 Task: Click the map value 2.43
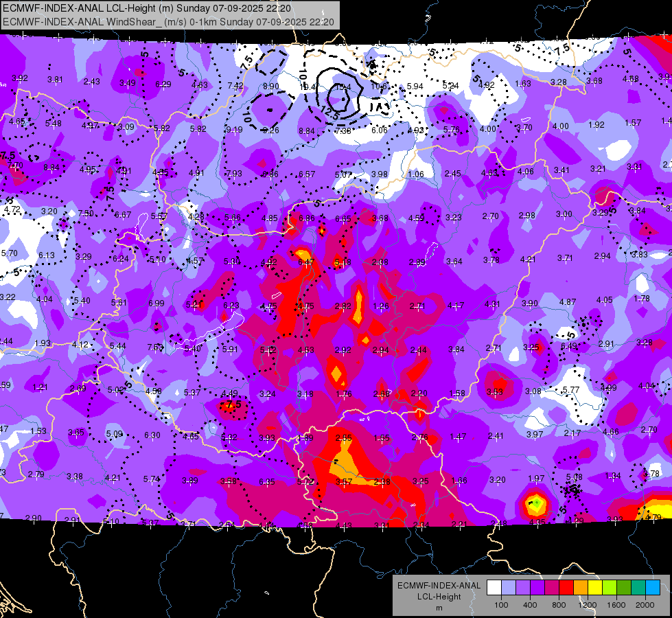pos(92,82)
